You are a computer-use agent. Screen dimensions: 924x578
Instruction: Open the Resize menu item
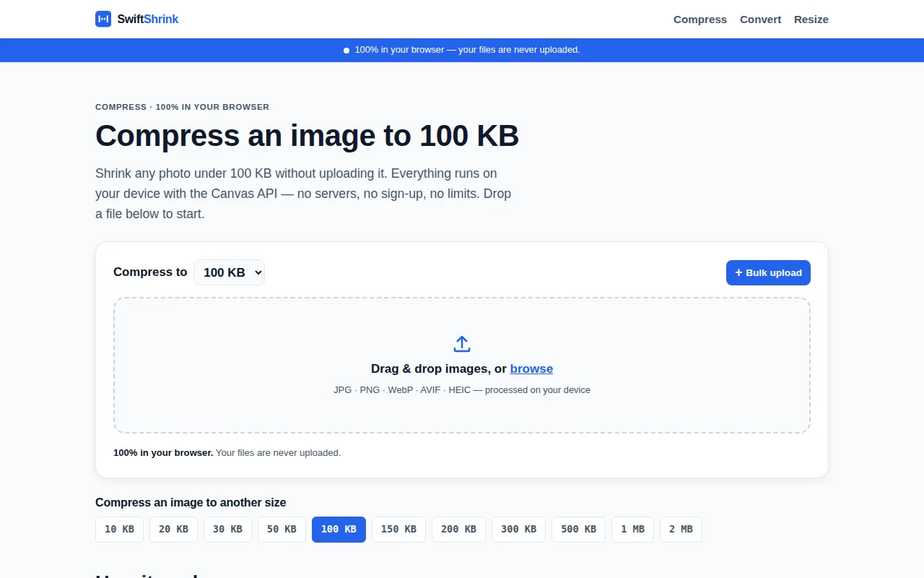[811, 20]
